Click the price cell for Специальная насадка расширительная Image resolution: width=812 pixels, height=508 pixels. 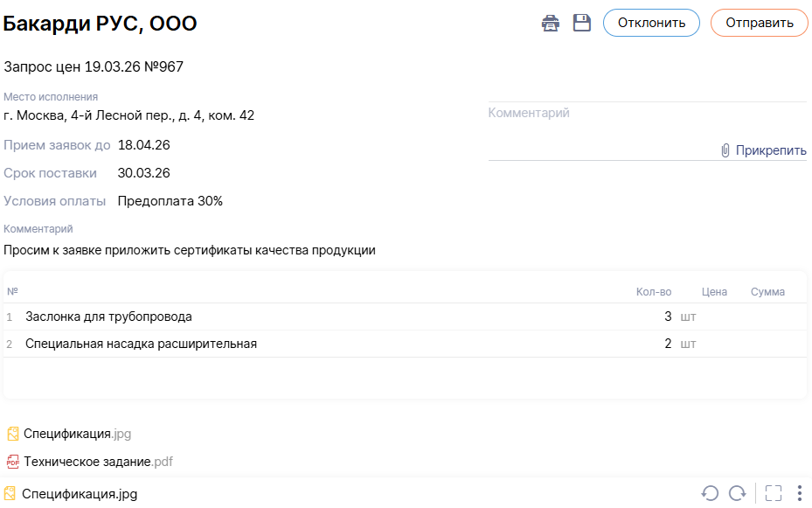point(714,344)
